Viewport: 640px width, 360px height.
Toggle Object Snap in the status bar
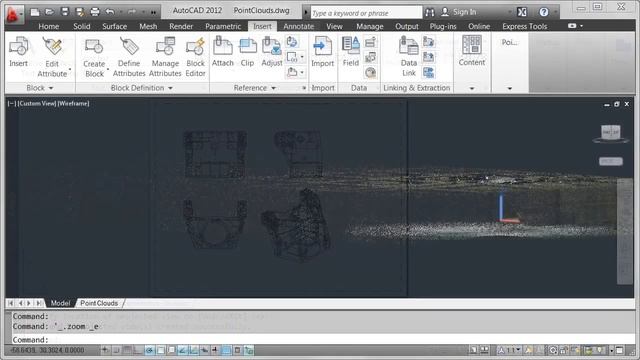tap(160, 350)
